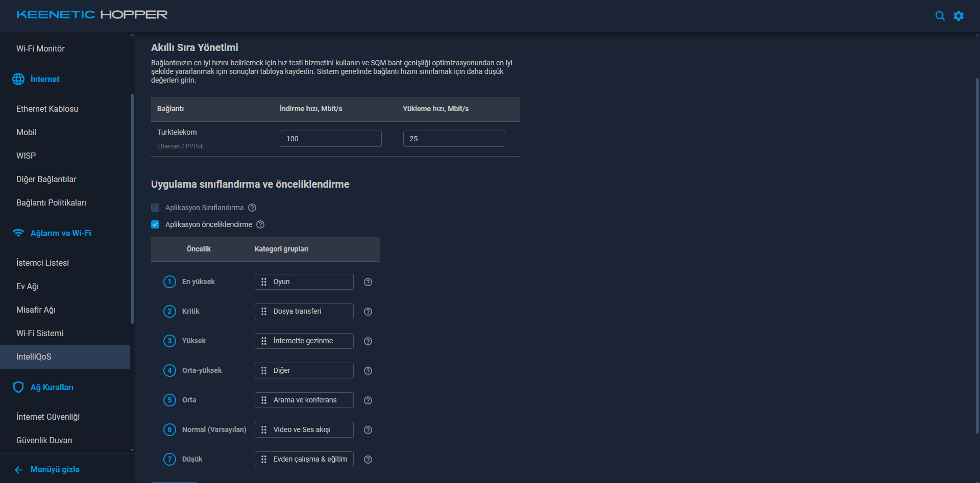Screen dimensions: 980x483
Task: Show help for İnternette gezinme category
Action: click(368, 341)
